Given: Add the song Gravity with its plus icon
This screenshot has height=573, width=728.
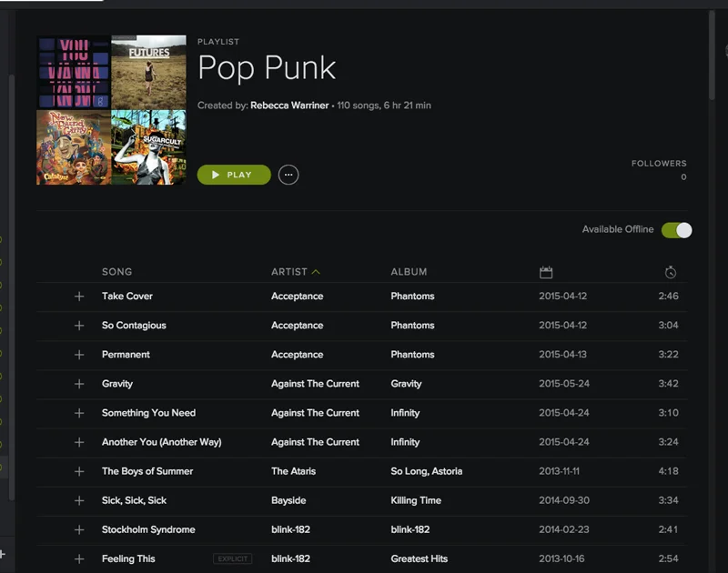Looking at the screenshot, I should (x=79, y=384).
